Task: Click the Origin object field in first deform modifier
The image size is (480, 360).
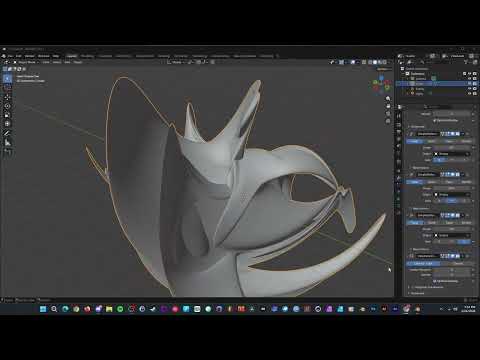Action: 452,154
